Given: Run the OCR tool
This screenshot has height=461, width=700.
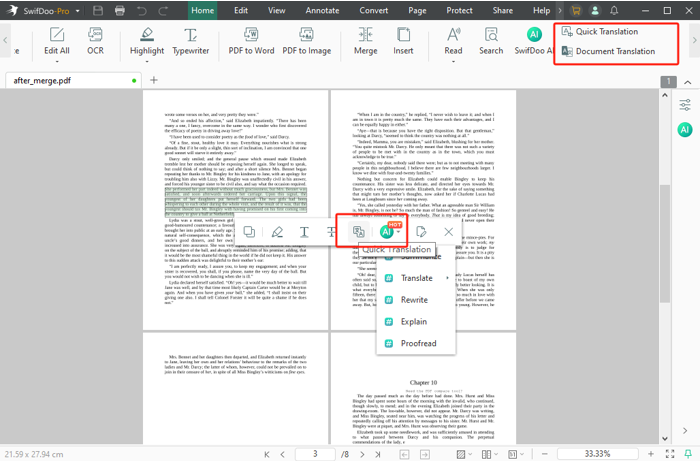Looking at the screenshot, I should [95, 41].
